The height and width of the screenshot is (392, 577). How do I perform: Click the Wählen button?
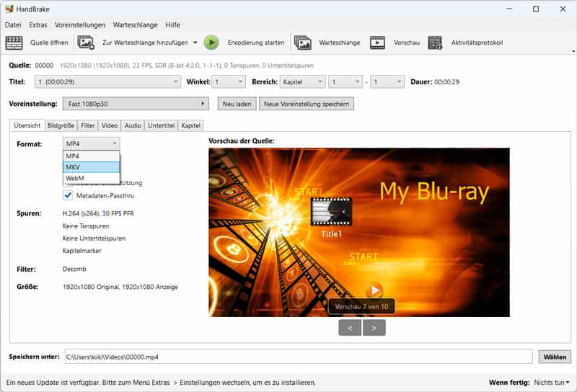point(555,357)
